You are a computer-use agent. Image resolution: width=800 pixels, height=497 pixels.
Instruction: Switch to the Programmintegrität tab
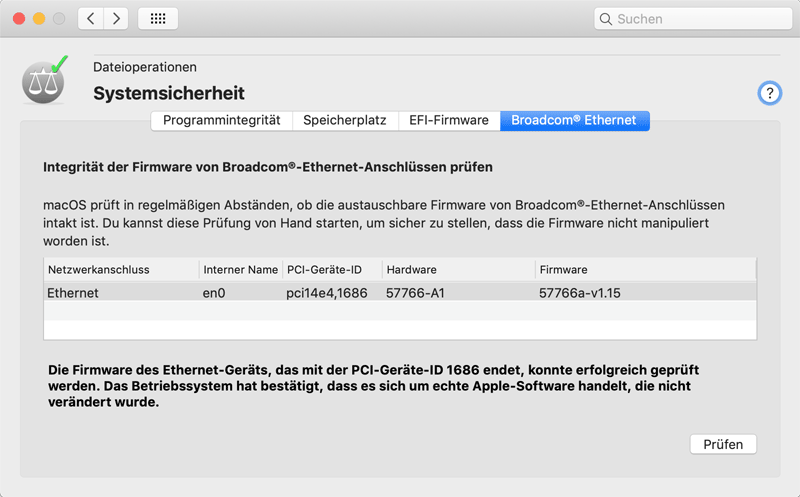[x=221, y=120]
